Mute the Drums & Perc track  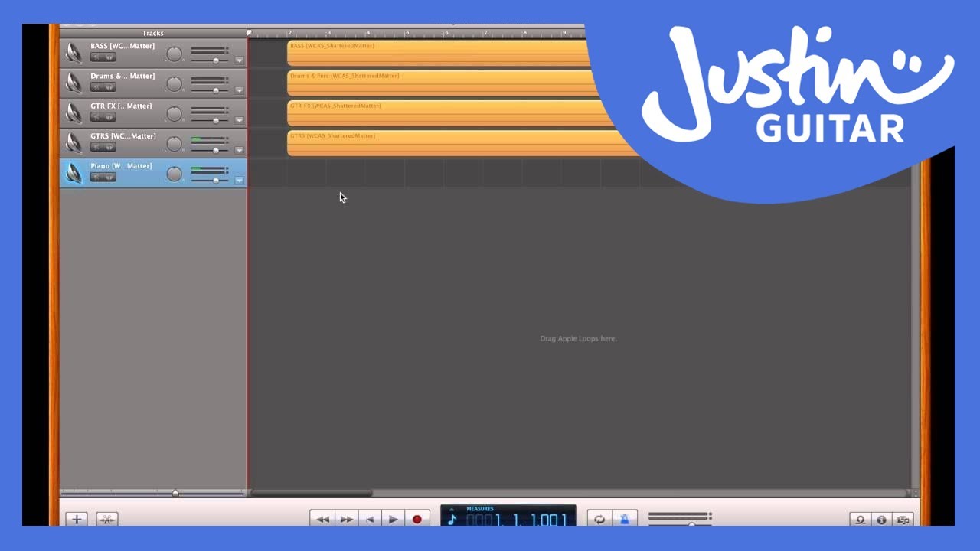point(96,87)
